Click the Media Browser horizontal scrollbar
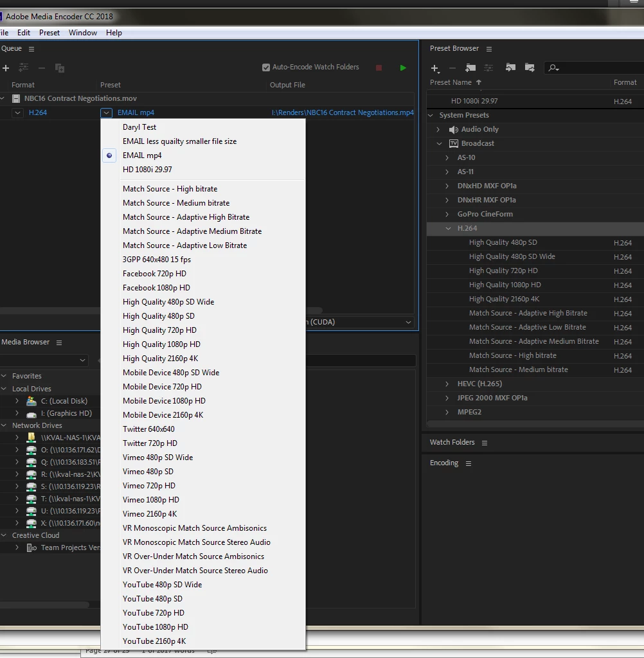 tap(44, 605)
